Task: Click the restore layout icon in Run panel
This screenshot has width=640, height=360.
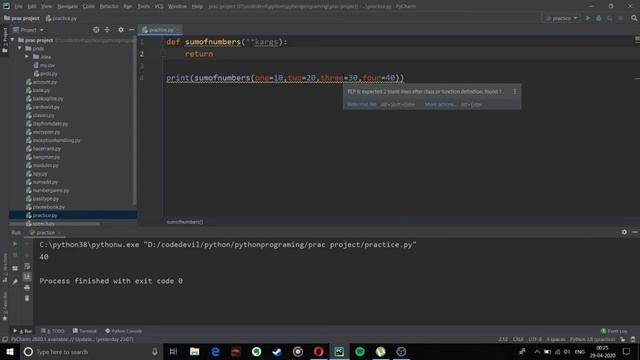Action: [x=15, y=269]
